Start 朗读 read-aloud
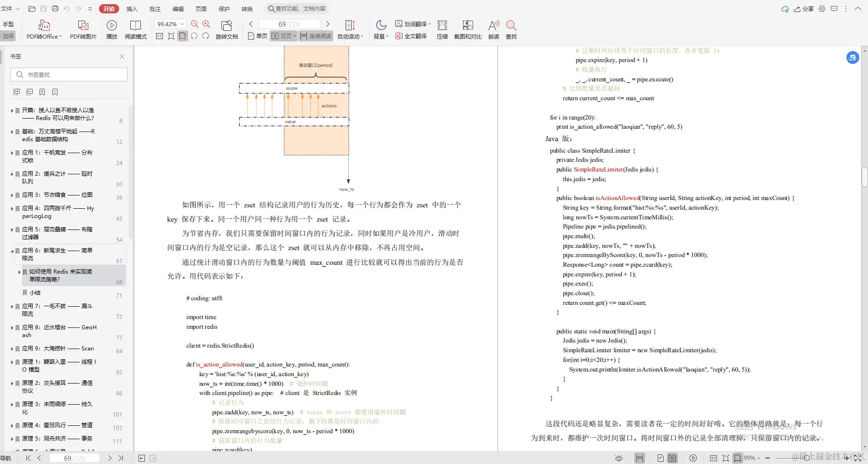 (x=492, y=29)
